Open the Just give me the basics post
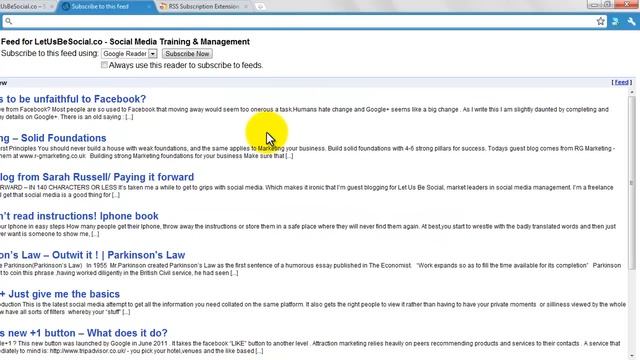The image size is (640, 360). [x=60, y=294]
